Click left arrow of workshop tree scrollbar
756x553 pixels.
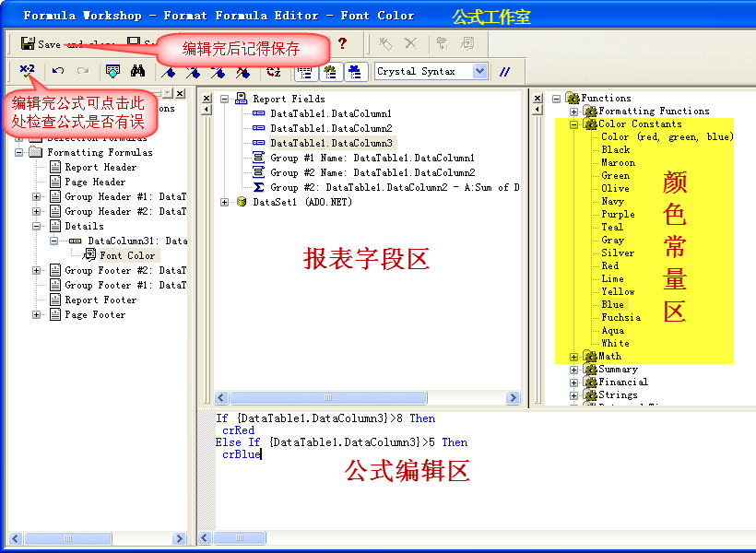click(x=16, y=538)
